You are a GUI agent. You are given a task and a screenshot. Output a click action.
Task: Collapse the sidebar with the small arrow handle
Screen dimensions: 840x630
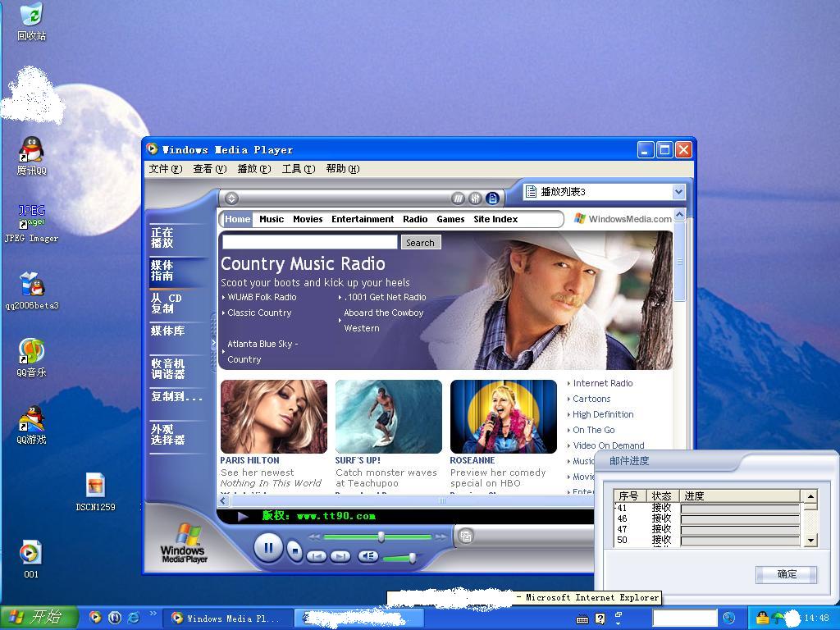click(x=214, y=343)
